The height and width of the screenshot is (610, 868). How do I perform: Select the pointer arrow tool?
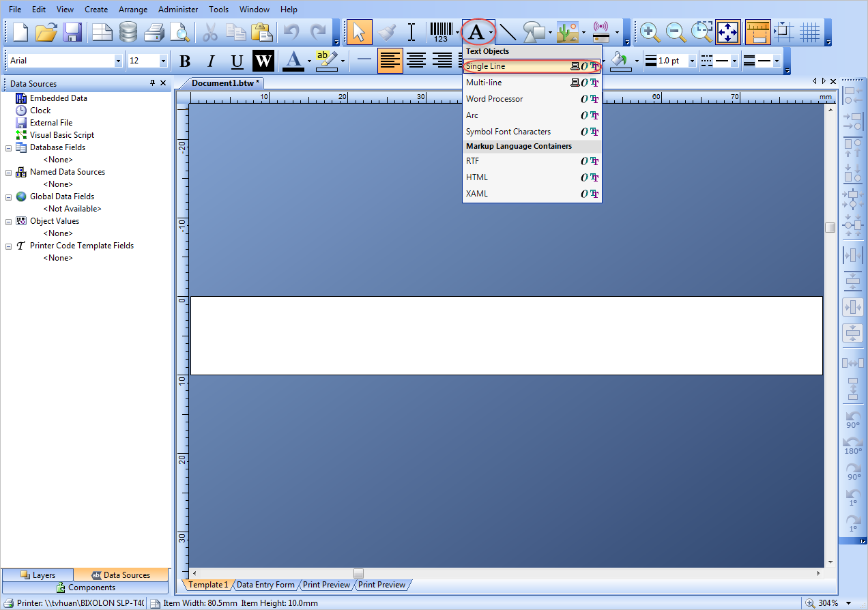[359, 32]
